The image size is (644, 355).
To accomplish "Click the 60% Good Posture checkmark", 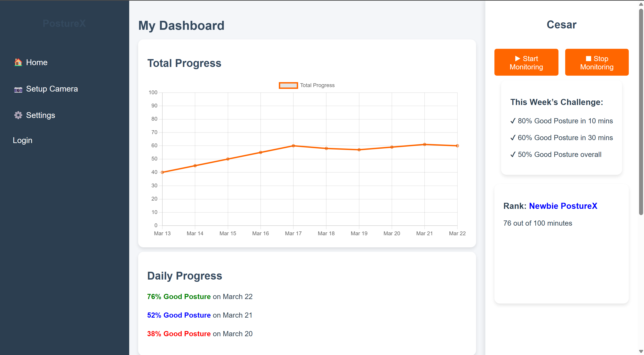I will (x=513, y=138).
